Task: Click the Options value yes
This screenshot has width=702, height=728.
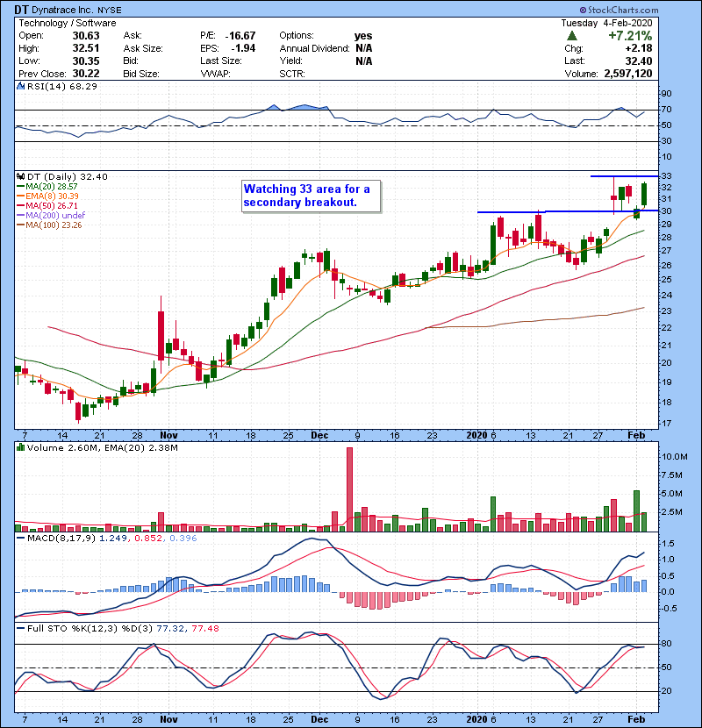Action: pos(363,36)
